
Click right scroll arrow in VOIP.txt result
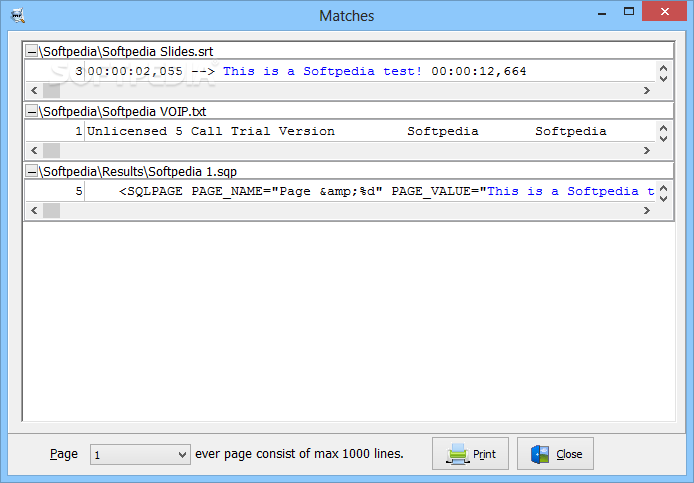coord(647,151)
